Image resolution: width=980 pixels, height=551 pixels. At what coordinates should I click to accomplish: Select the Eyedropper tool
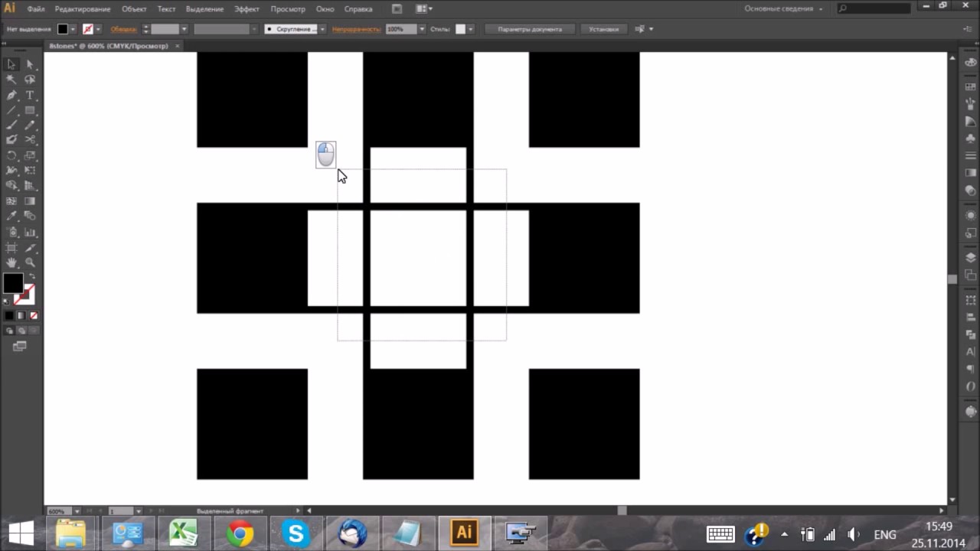(x=11, y=216)
